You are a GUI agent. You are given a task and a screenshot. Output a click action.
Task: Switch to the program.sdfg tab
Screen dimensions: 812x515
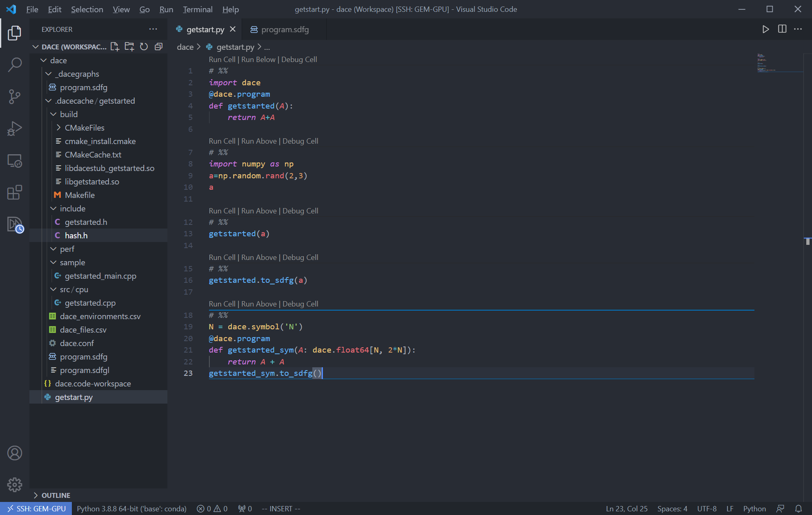pos(285,29)
